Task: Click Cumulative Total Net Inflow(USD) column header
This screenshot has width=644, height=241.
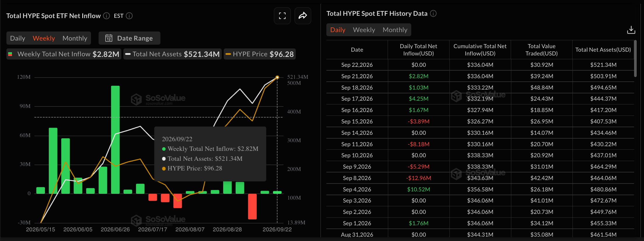Action: tap(480, 50)
